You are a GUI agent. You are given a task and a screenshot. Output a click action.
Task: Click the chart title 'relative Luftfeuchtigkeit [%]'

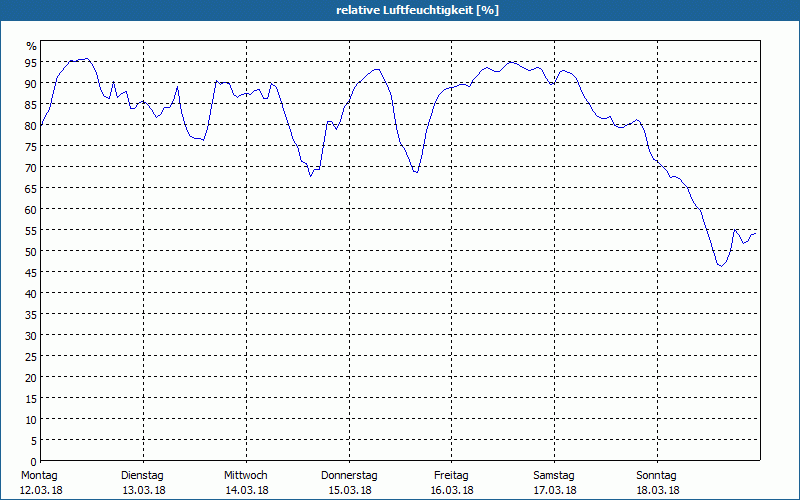tap(417, 10)
